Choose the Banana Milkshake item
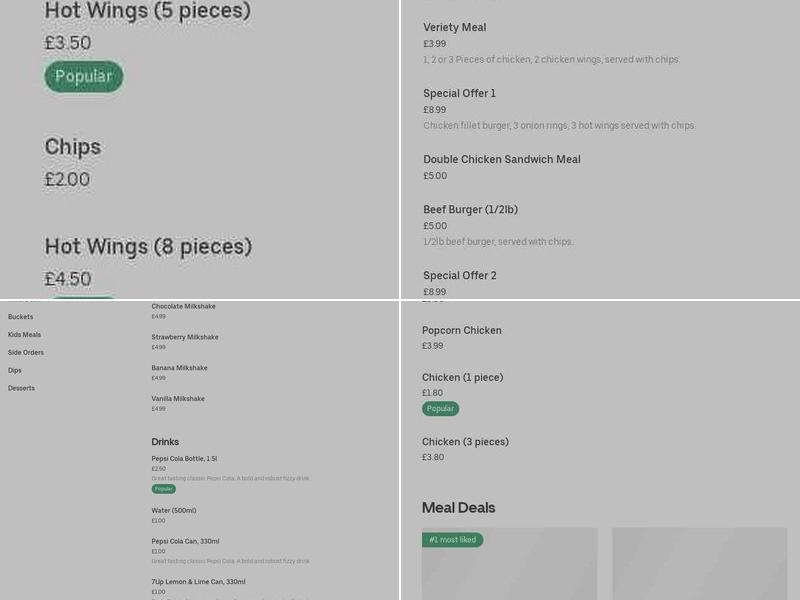 [x=180, y=368]
